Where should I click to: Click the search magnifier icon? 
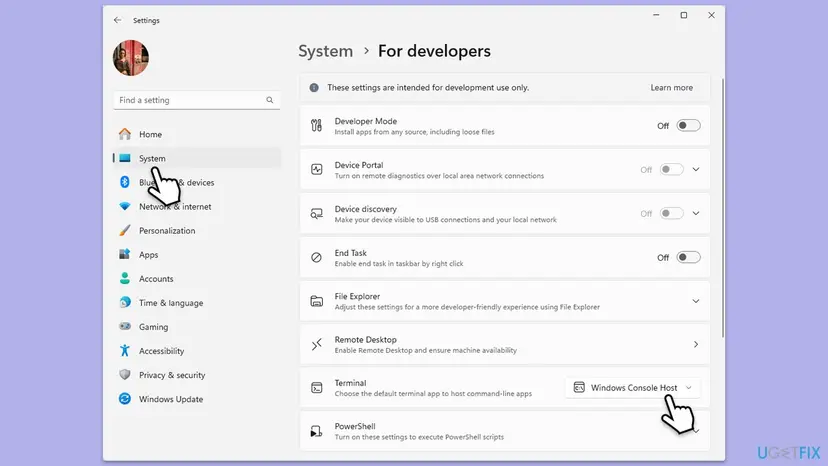pos(270,100)
